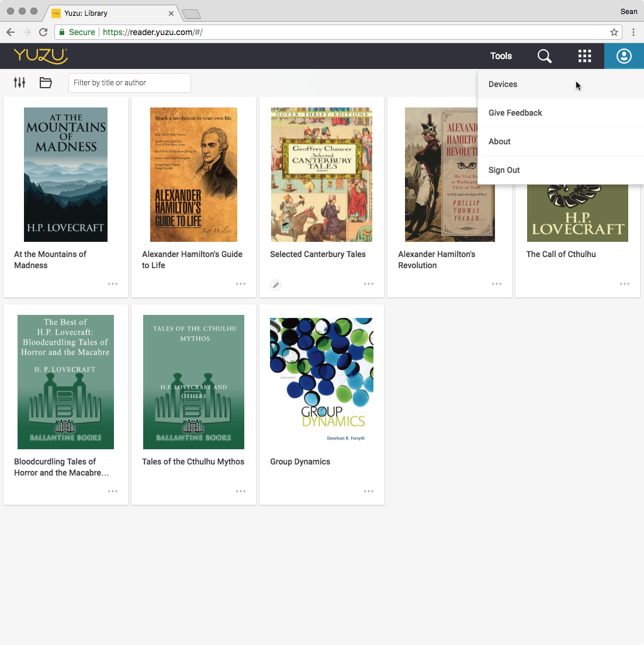
Task: Select About from account menu
Action: click(x=561, y=141)
